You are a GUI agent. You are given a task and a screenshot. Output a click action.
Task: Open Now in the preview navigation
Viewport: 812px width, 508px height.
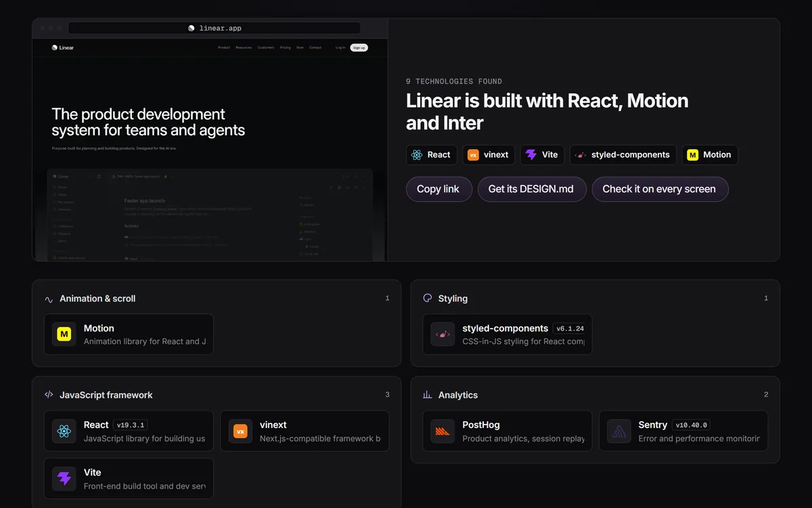[300, 47]
